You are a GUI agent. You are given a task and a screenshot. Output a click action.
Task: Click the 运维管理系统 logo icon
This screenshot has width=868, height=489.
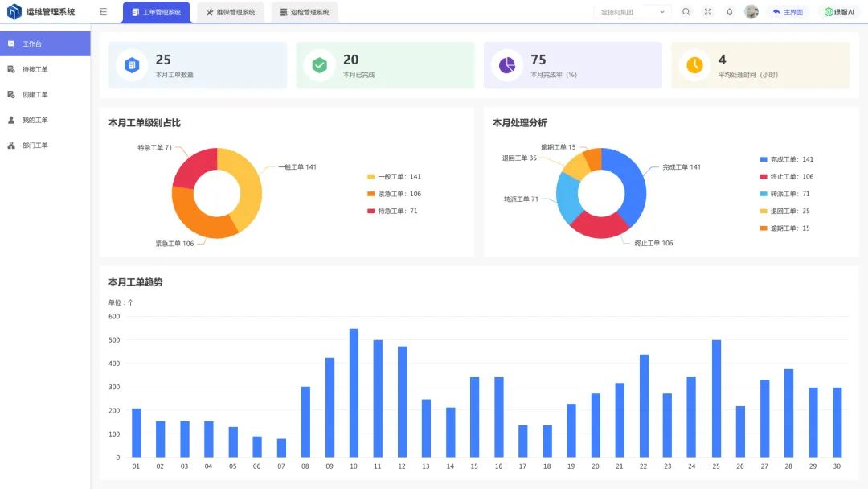point(14,11)
